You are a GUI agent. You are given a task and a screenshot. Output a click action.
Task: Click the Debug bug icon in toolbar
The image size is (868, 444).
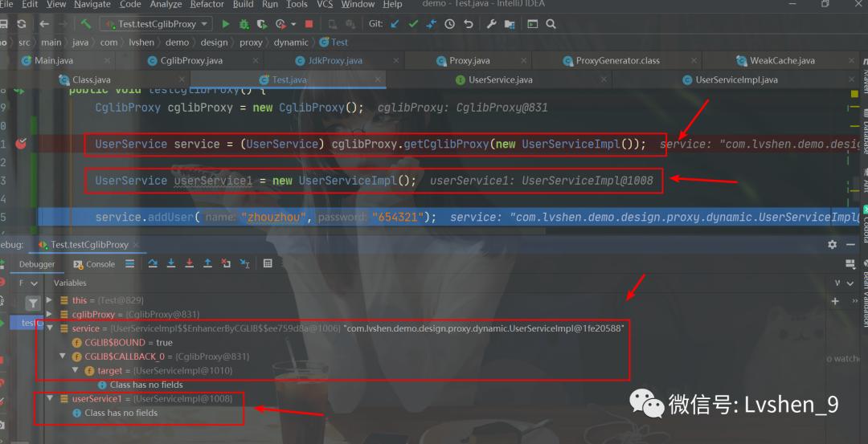244,24
